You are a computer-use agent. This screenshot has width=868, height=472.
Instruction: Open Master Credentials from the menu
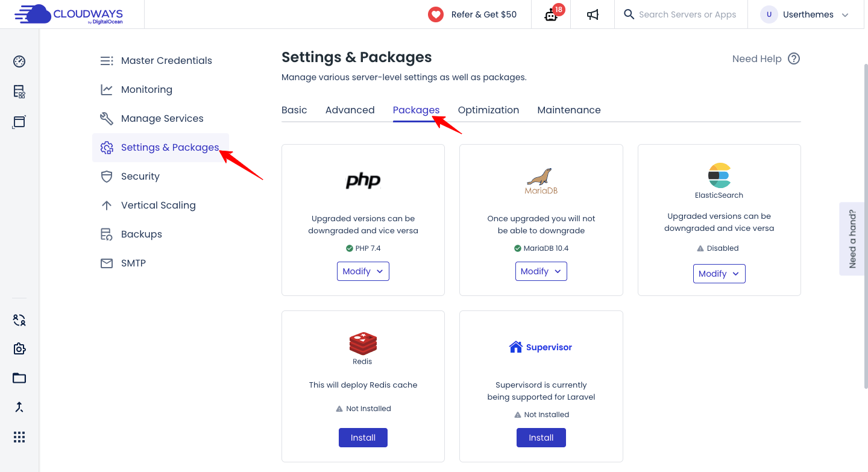(x=166, y=60)
